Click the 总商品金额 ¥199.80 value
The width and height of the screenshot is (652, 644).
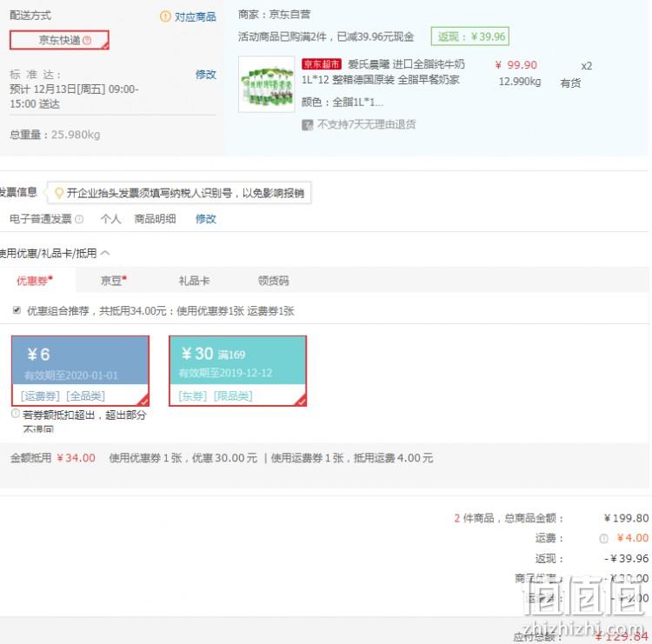coord(626,519)
